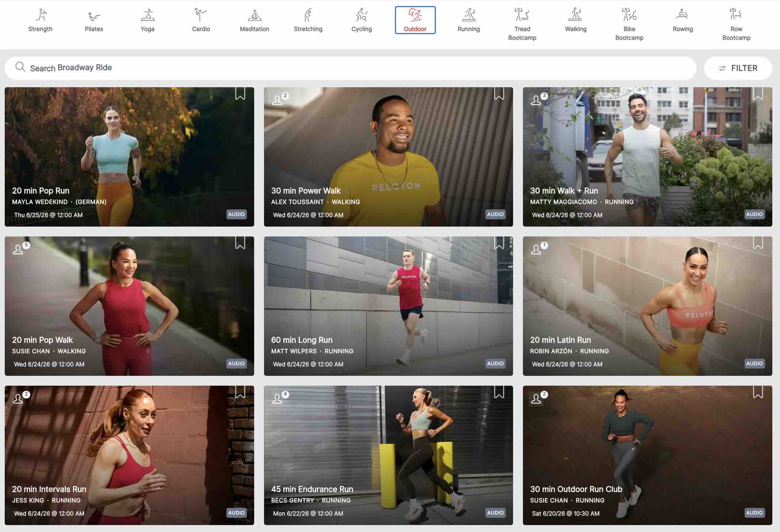Bookmark the 20 min Latin Run class
Screen dimensions: 780x532
[x=758, y=243]
